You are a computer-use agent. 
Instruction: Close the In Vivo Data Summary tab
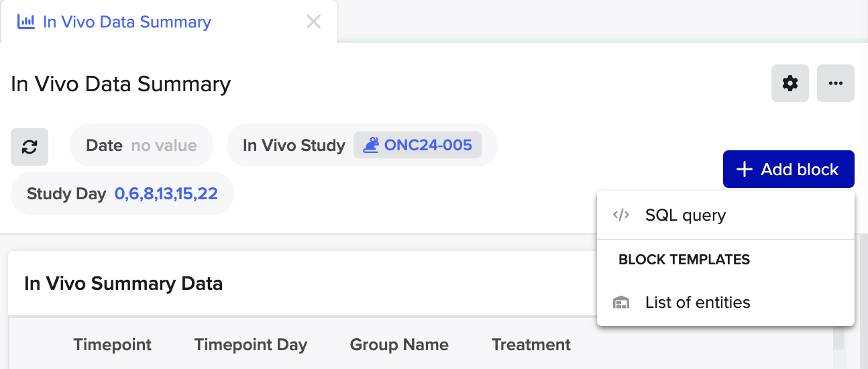click(313, 21)
